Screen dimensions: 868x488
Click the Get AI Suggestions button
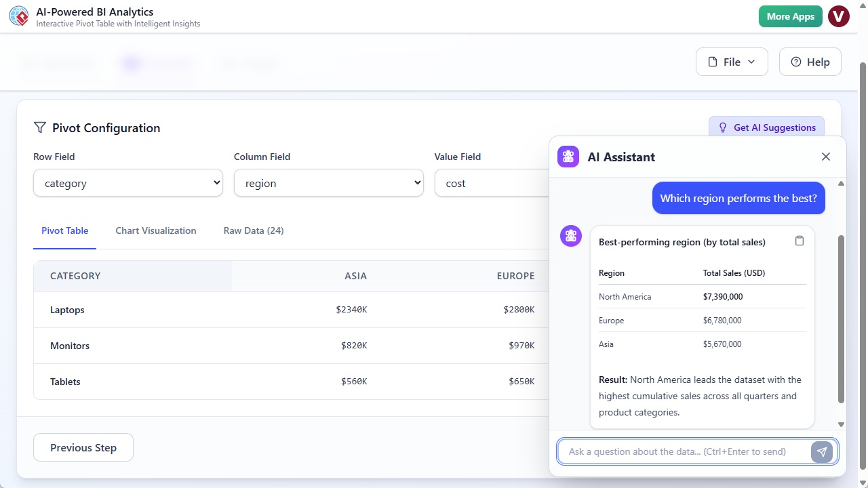tap(766, 127)
